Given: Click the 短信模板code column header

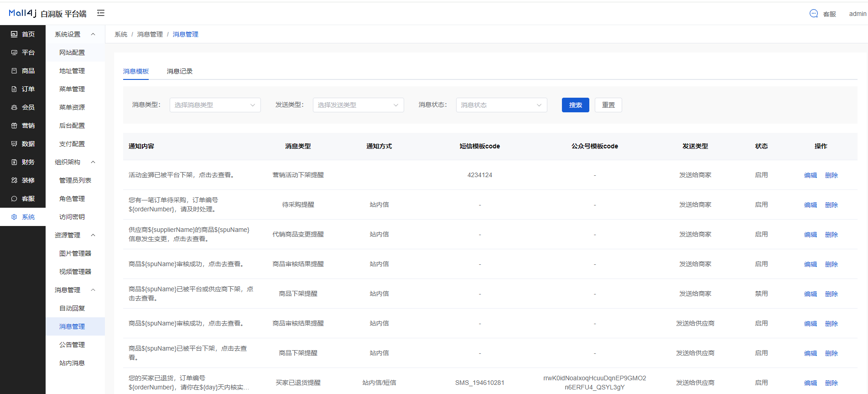Looking at the screenshot, I should coord(480,146).
